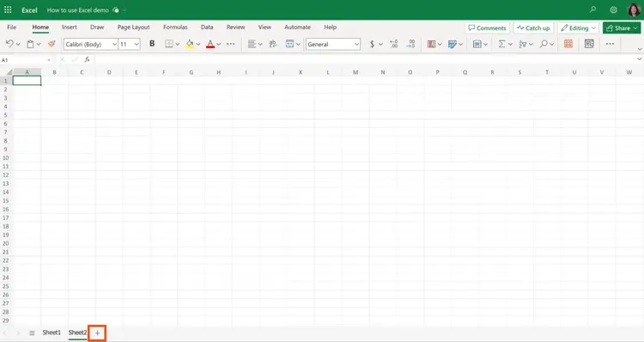
Task: Expand the Name Box dropdown arrow
Action: [49, 60]
